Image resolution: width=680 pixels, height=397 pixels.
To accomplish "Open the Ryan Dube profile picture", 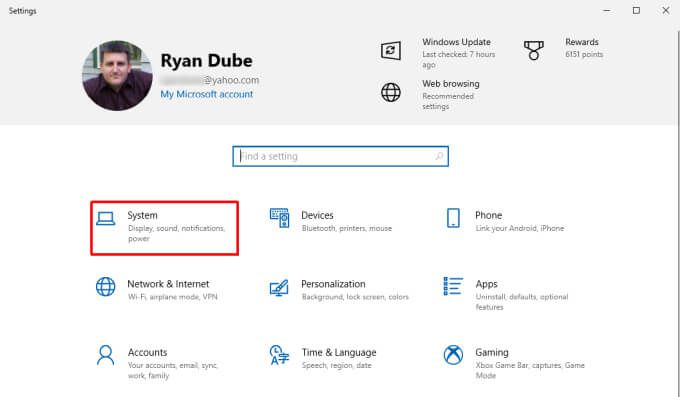I will click(x=117, y=75).
